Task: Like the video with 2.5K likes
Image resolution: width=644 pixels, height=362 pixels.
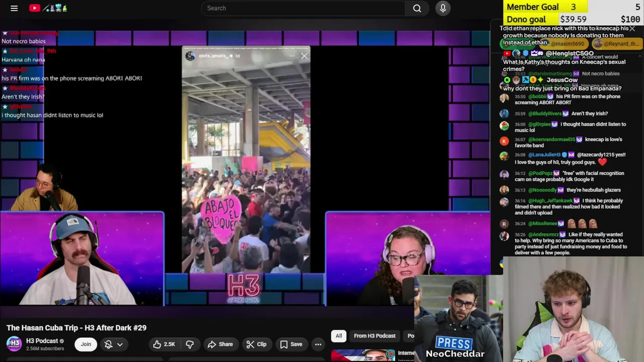Action: click(164, 344)
